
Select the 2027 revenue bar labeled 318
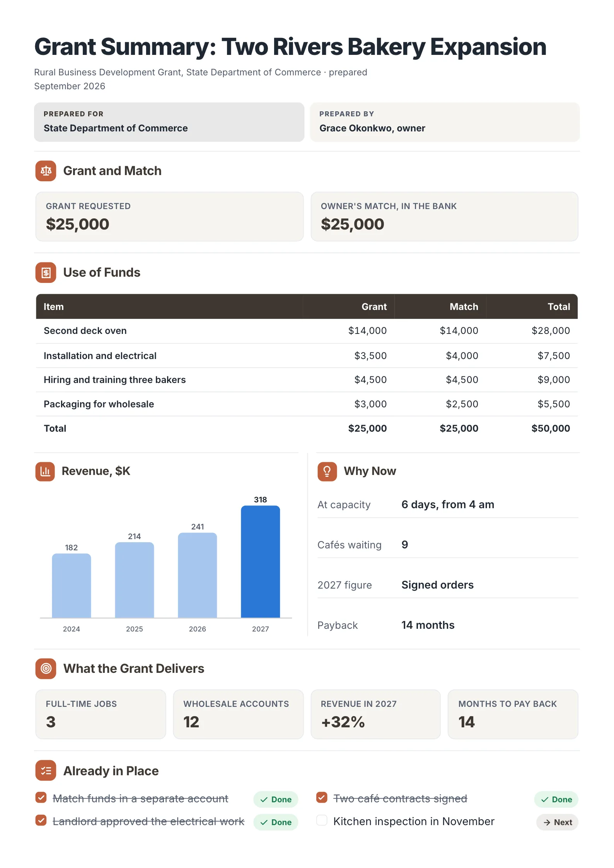[260, 562]
